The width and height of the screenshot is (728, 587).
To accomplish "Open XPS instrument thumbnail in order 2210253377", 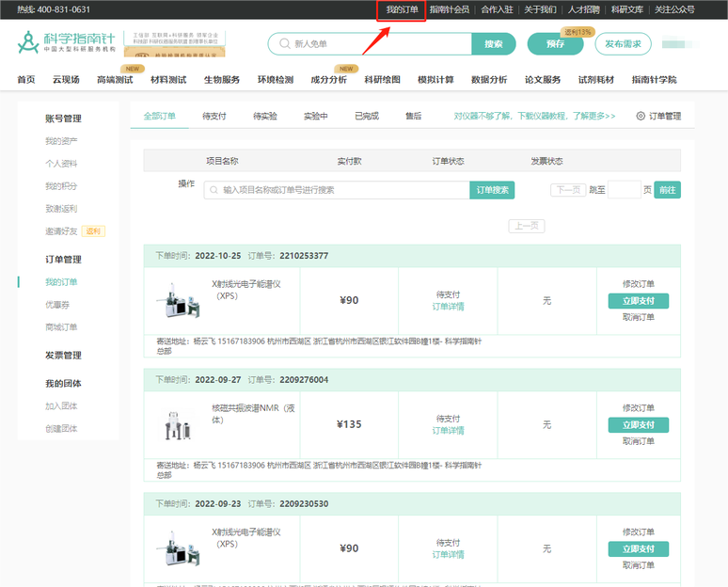I will point(178,300).
